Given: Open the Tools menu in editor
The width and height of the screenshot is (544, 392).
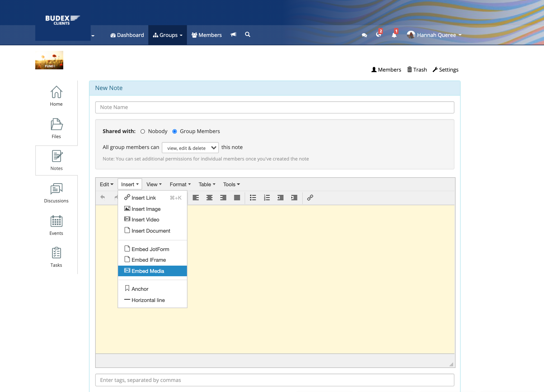Looking at the screenshot, I should 231,184.
